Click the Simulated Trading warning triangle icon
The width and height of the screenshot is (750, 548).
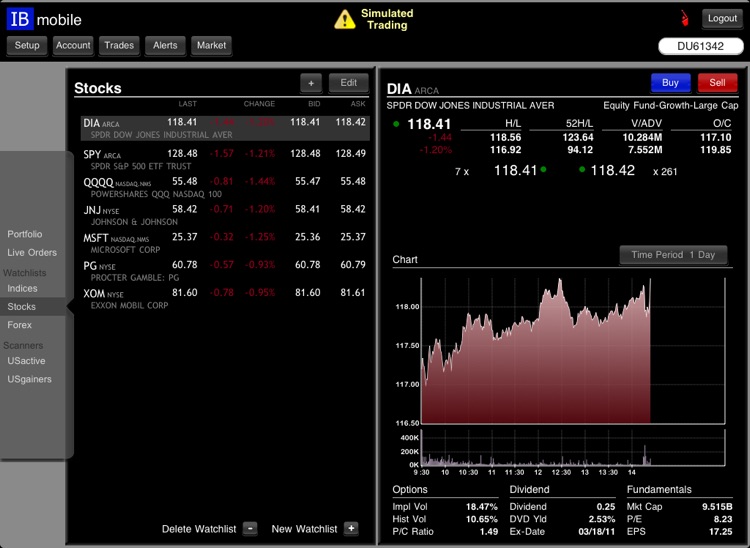click(x=344, y=20)
